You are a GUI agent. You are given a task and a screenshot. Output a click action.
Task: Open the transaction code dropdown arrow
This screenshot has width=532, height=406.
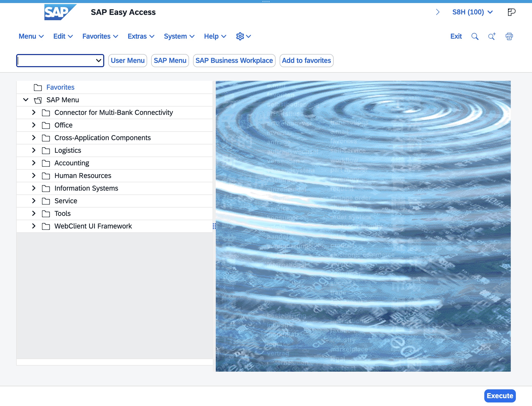point(98,61)
